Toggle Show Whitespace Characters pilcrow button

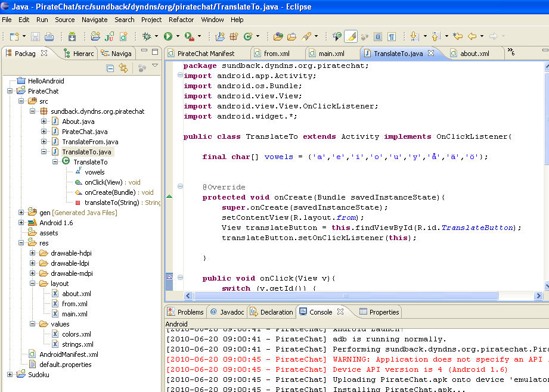click(x=392, y=36)
